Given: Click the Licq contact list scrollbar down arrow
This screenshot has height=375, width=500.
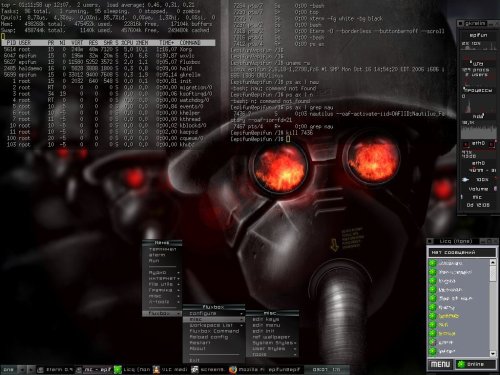Looking at the screenshot, I should pos(493,353).
